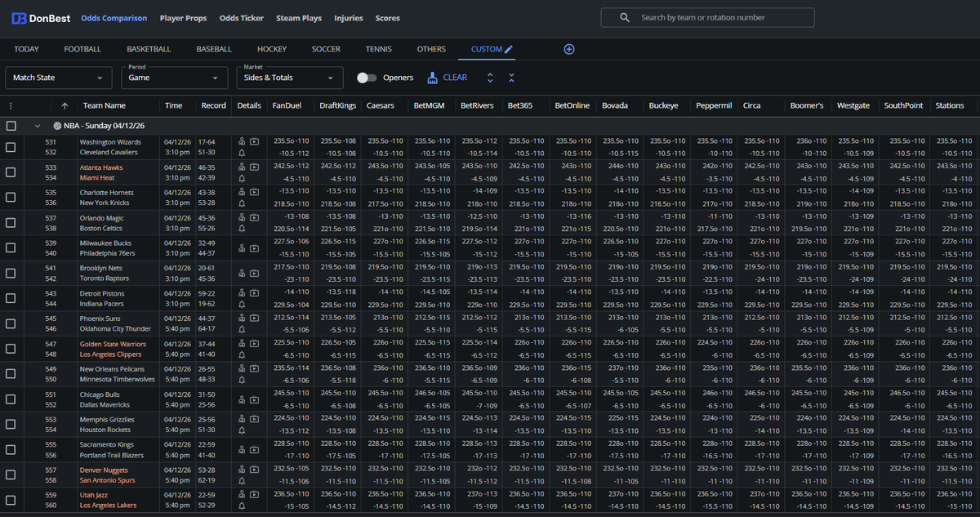
Task: Select the Charlotte Hornets row checkbox
Action: click(11, 198)
